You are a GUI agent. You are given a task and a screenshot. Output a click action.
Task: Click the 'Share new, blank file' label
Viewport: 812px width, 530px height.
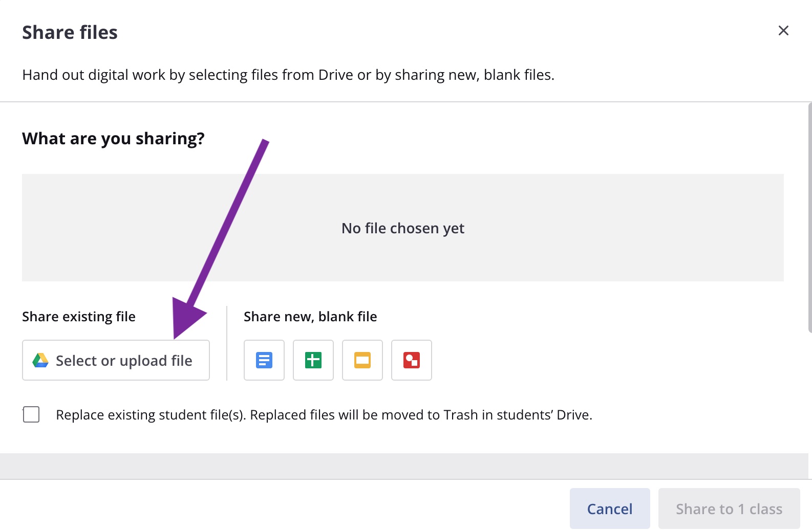coord(310,317)
